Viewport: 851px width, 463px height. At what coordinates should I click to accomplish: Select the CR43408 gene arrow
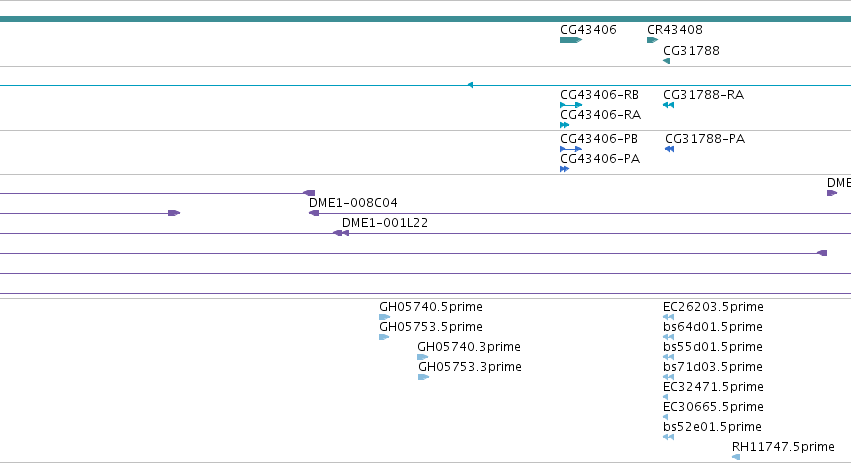point(652,40)
